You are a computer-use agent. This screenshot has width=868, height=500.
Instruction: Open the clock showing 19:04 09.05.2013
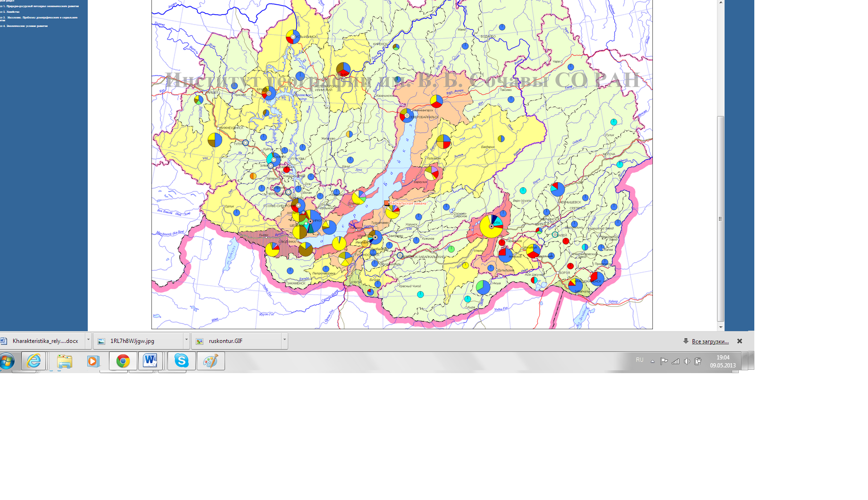pos(723,361)
